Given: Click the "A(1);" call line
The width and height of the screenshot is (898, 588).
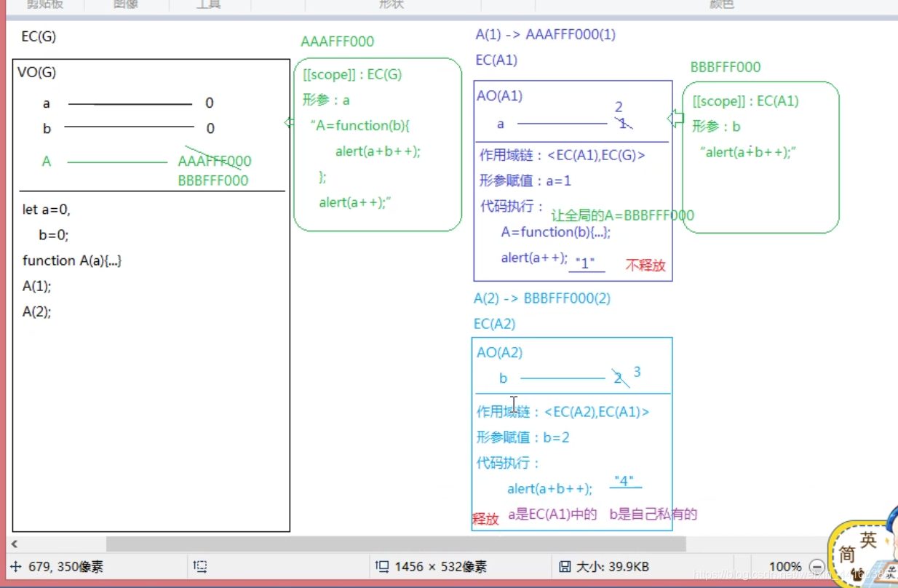Looking at the screenshot, I should click(37, 286).
